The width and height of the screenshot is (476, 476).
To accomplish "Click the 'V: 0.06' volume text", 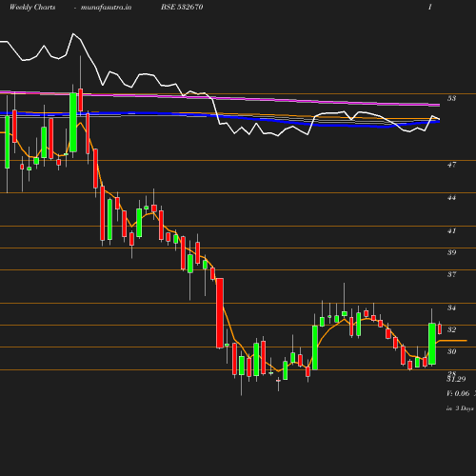I will [x=458, y=393].
